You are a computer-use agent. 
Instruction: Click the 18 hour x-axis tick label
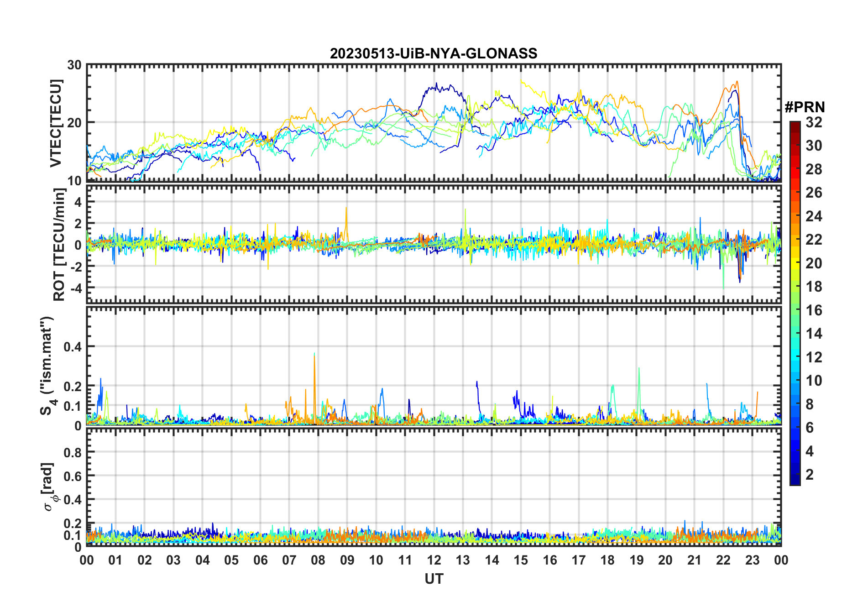607,560
